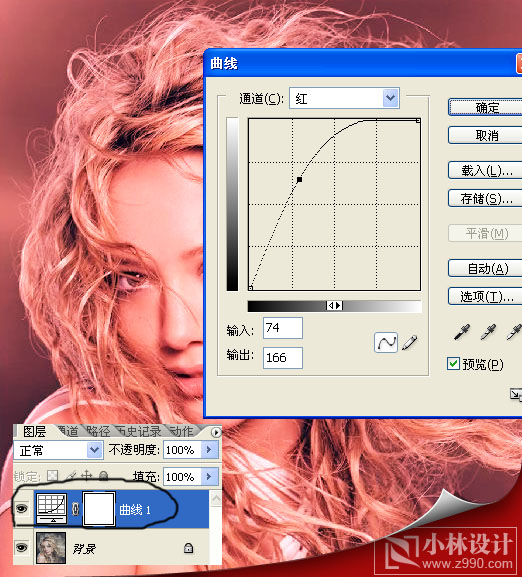Select the 背景 layer thumbnail
The width and height of the screenshot is (522, 577).
(x=51, y=548)
